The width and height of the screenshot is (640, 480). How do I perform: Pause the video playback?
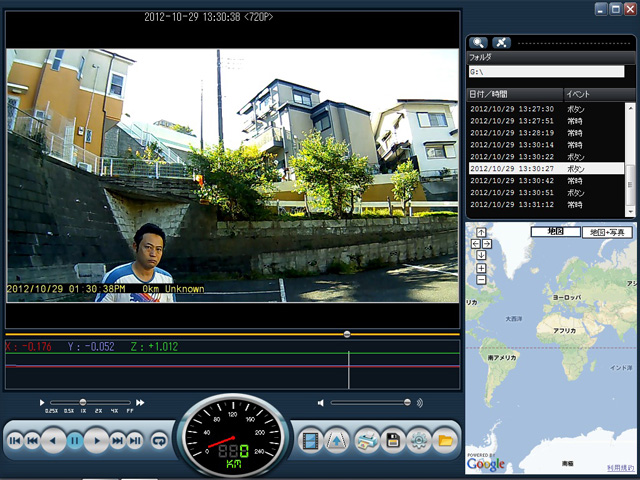point(75,439)
